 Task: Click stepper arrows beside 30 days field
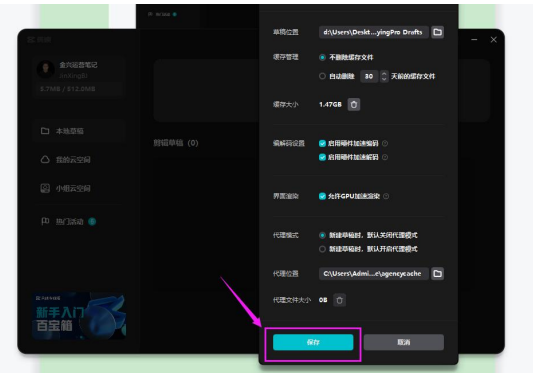[x=384, y=76]
